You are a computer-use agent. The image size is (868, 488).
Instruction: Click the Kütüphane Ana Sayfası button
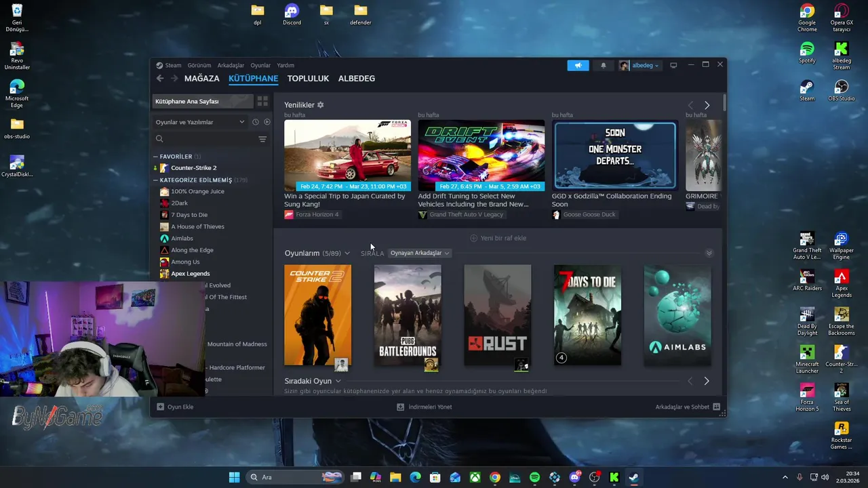203,101
